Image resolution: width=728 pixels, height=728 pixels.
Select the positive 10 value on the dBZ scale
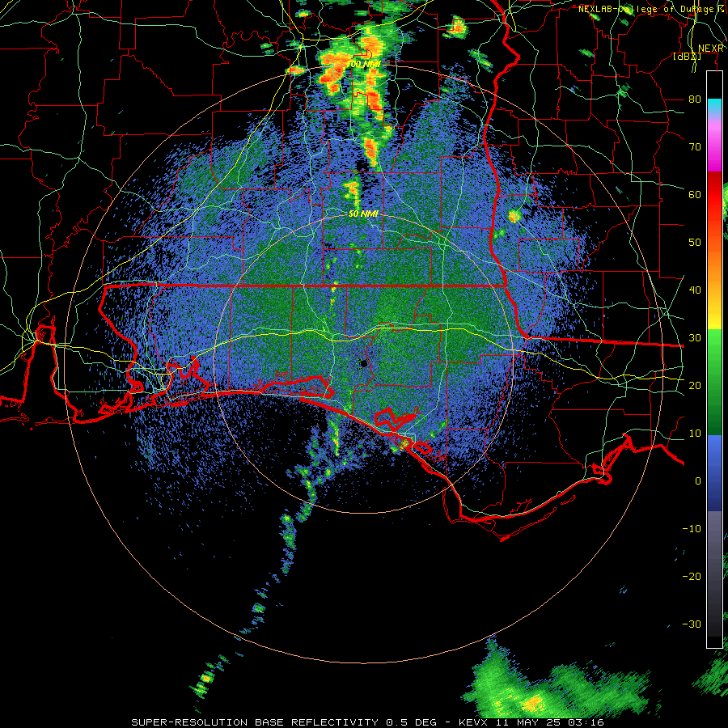click(695, 434)
